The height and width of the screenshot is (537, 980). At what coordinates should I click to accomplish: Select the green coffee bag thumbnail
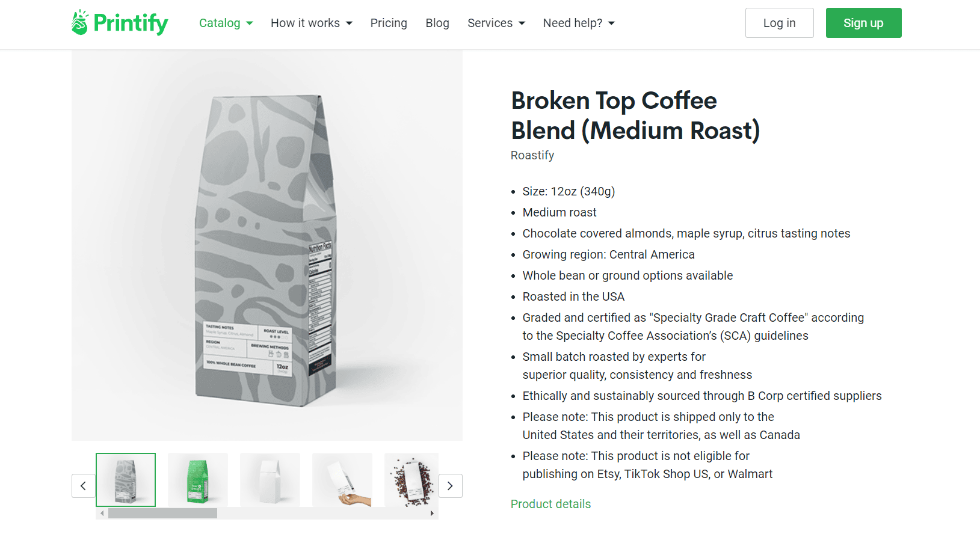tap(197, 479)
